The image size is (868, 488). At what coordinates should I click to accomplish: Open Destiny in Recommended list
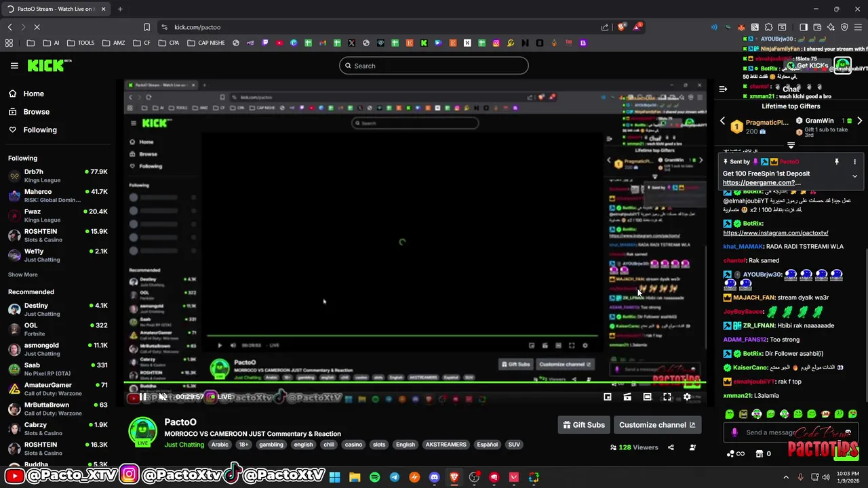pyautogui.click(x=58, y=309)
